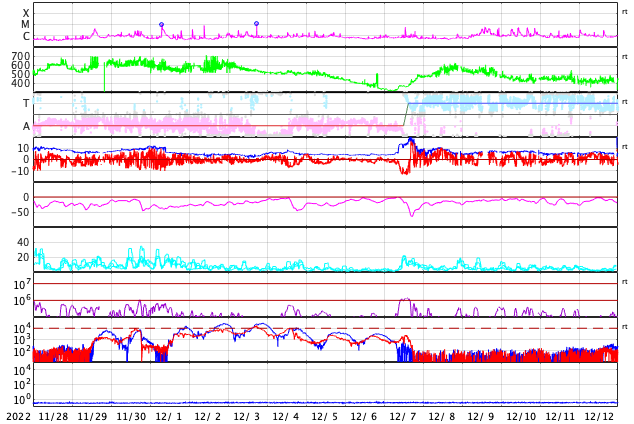Click the rt label beside the T/A sector panel

tap(625, 102)
